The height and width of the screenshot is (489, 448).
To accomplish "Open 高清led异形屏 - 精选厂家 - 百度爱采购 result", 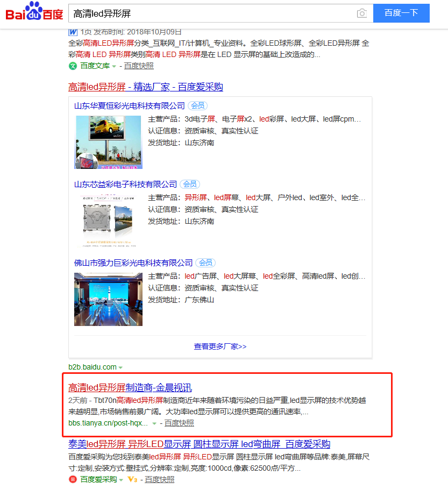I will pos(146,87).
